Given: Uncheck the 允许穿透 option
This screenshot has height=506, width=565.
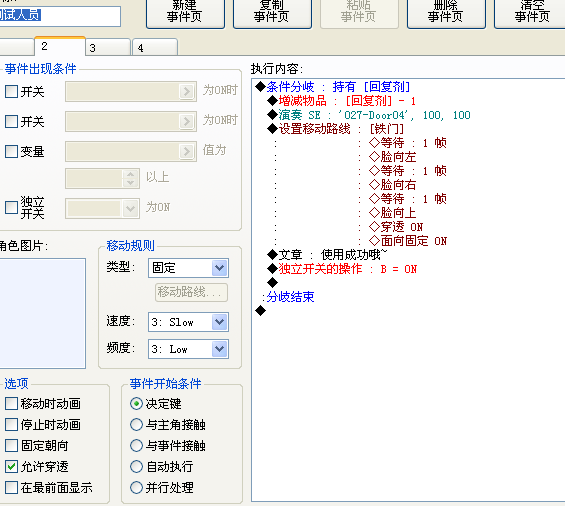Looking at the screenshot, I should tap(12, 466).
